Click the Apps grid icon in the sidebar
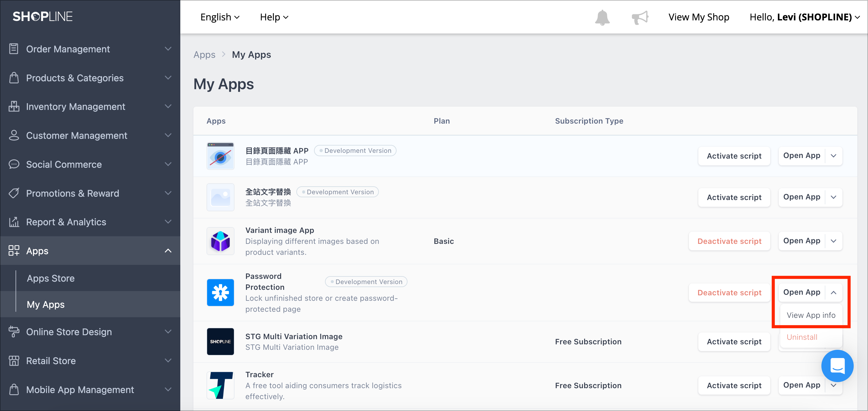The height and width of the screenshot is (411, 868). click(14, 251)
